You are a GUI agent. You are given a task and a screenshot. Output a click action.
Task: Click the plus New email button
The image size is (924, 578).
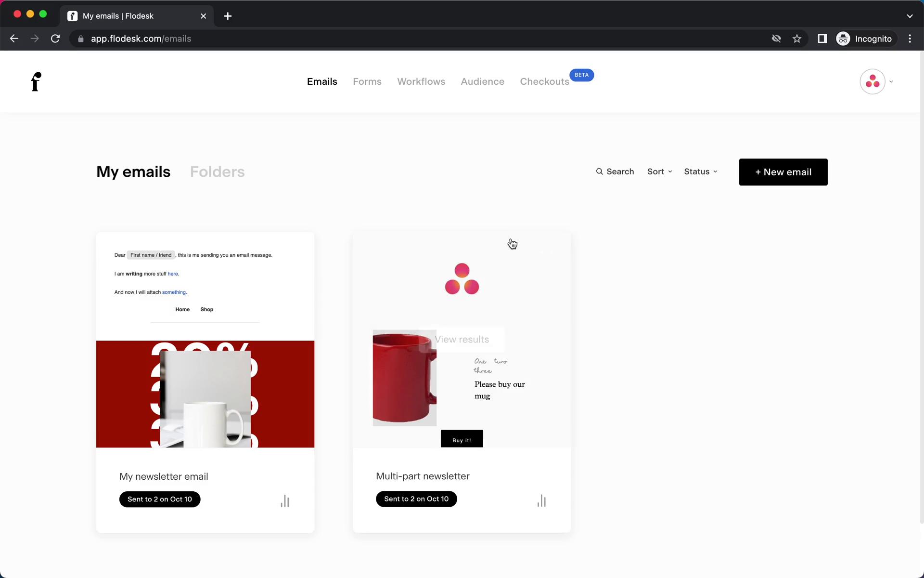coord(783,172)
